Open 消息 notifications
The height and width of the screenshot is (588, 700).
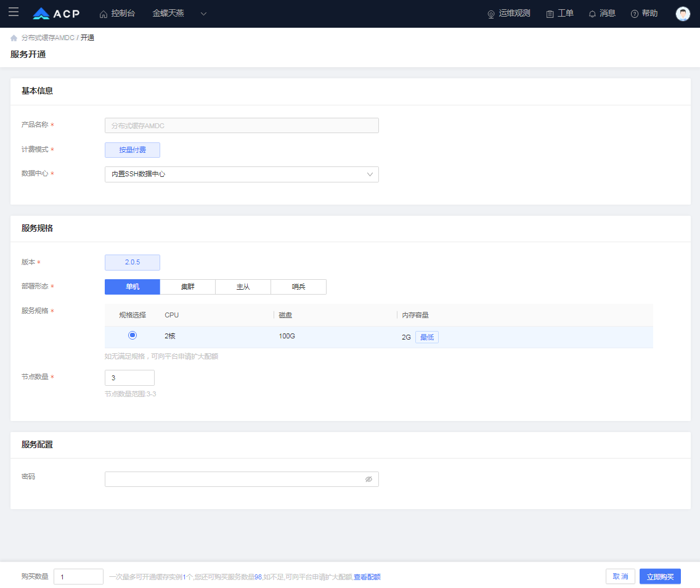[x=602, y=14]
